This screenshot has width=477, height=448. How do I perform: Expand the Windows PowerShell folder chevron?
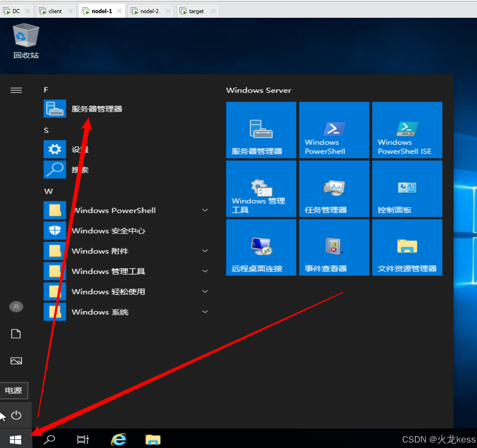(x=205, y=210)
